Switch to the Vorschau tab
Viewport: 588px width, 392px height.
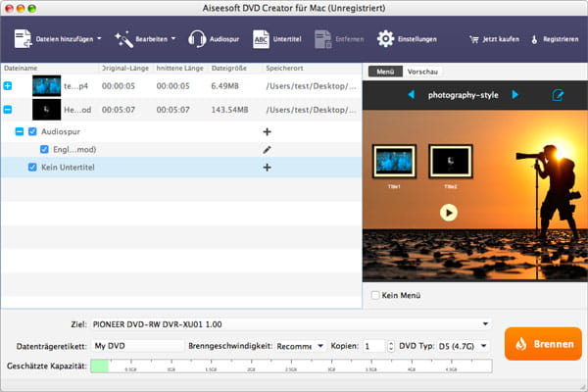[422, 72]
